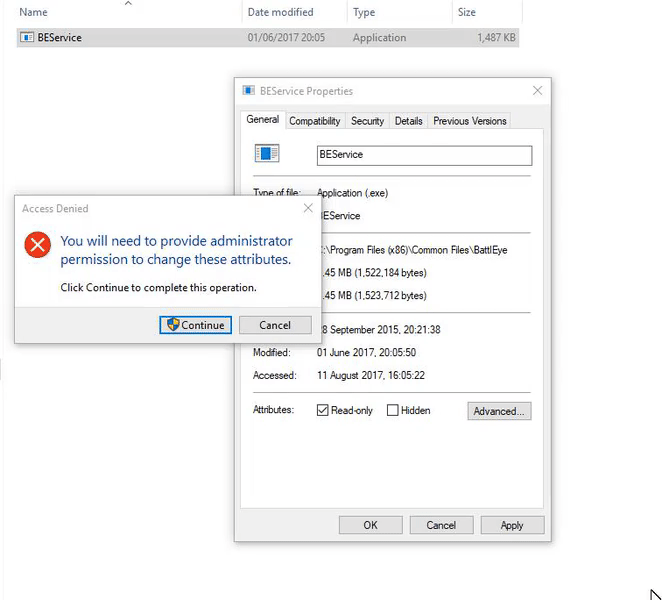Click the September 2015 created date value
662x600 pixels.
click(380, 329)
